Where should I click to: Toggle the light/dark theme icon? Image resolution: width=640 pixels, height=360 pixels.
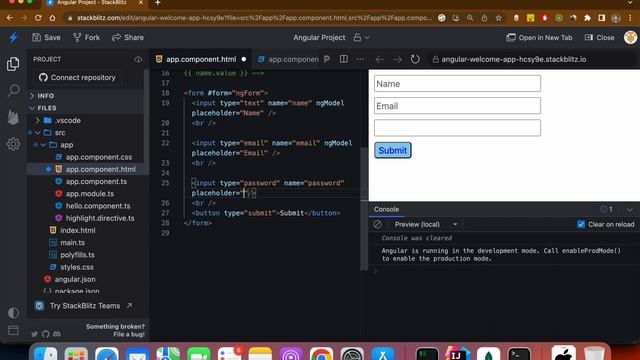click(x=13, y=313)
